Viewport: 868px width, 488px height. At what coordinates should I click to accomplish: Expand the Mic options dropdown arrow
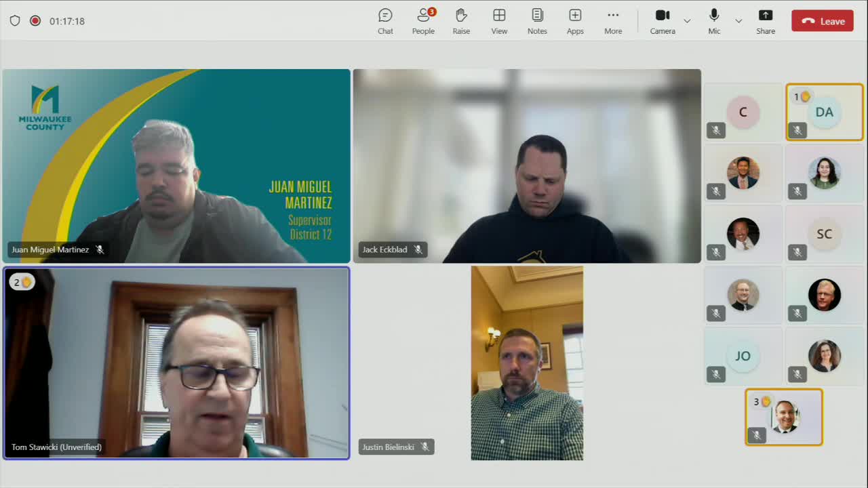(x=738, y=21)
